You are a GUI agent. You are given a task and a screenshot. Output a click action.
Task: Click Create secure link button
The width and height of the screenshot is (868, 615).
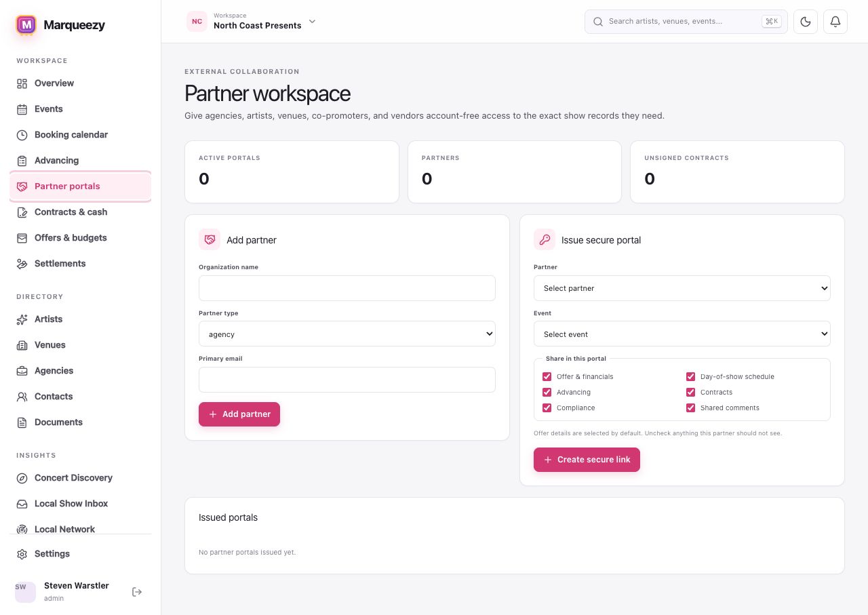[x=587, y=460]
